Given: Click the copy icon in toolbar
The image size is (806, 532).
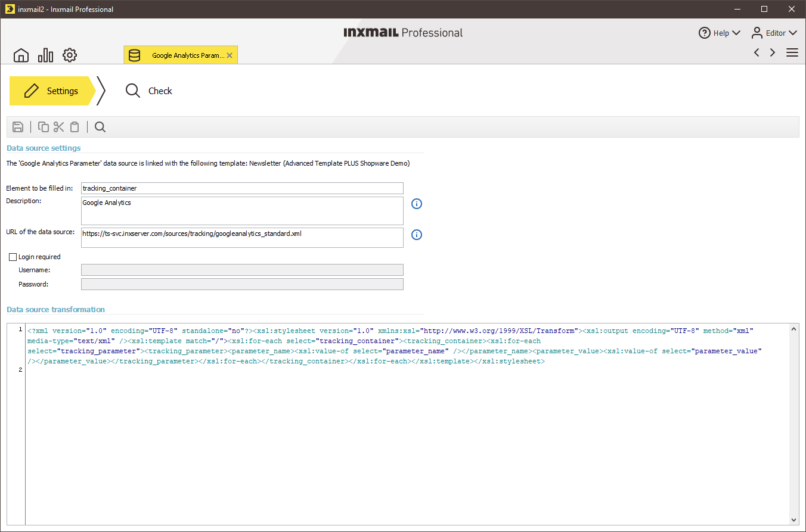Looking at the screenshot, I should click(44, 127).
